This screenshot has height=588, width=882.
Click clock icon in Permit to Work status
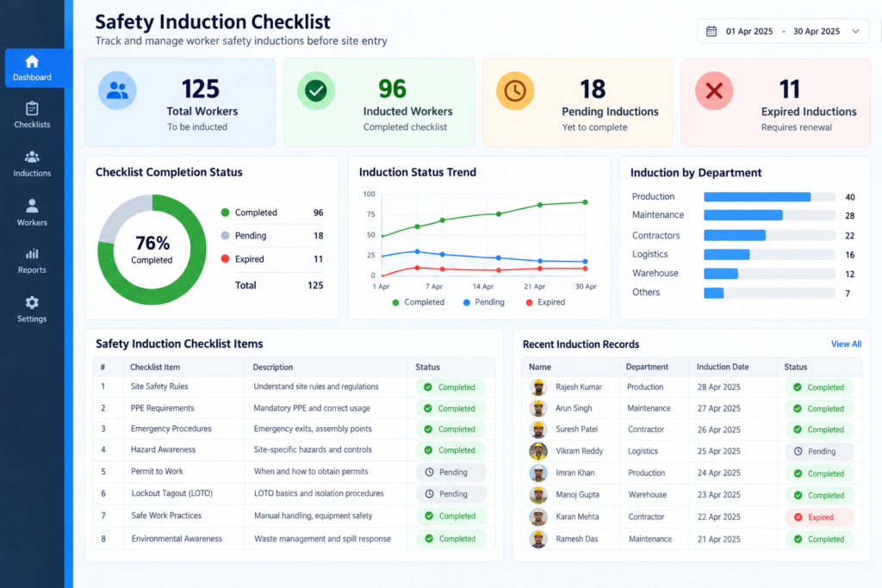429,472
